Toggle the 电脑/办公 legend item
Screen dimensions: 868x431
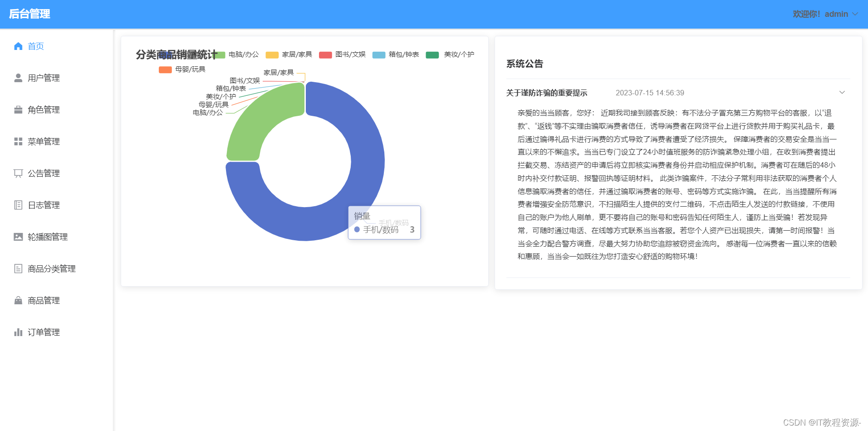coord(235,54)
